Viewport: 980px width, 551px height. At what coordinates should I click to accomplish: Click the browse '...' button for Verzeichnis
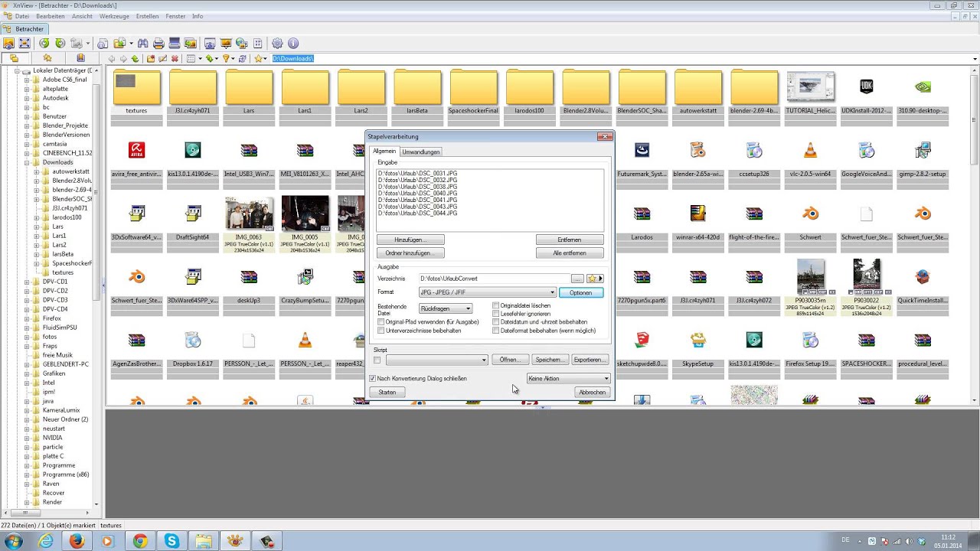(x=578, y=279)
